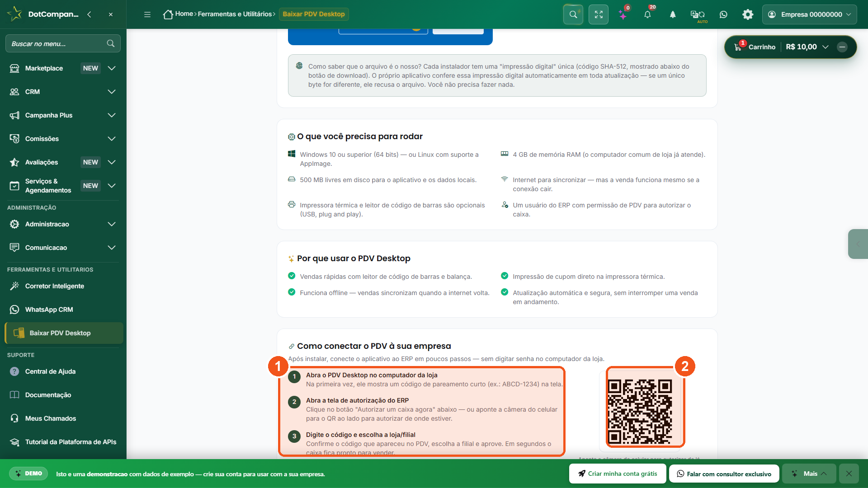Open the WhatsApp icon in header
The height and width of the screenshot is (488, 868).
(x=723, y=14)
